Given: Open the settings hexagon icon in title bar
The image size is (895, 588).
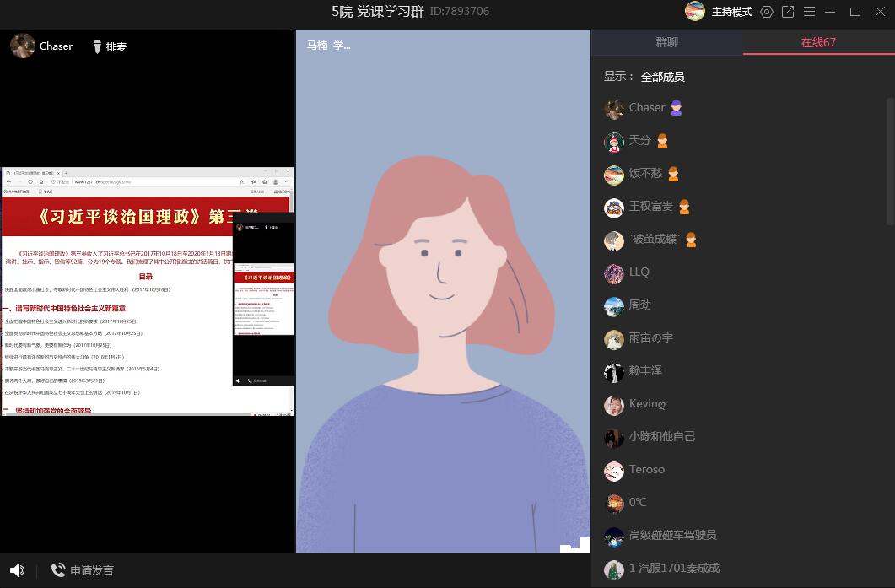Looking at the screenshot, I should coord(767,12).
